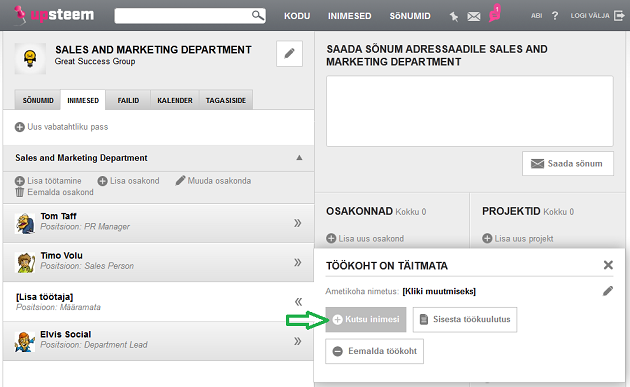Click plus icon next to Lisa osakond
The width and height of the screenshot is (630, 387).
tap(102, 181)
